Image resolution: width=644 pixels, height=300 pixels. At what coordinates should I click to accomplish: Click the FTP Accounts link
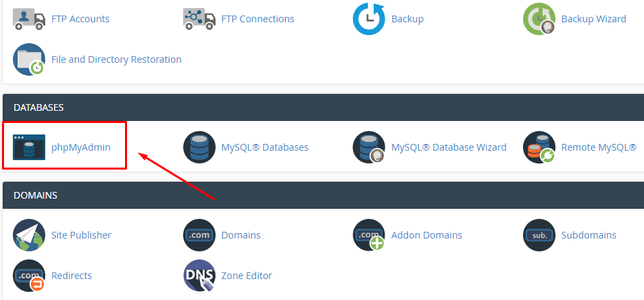click(80, 19)
